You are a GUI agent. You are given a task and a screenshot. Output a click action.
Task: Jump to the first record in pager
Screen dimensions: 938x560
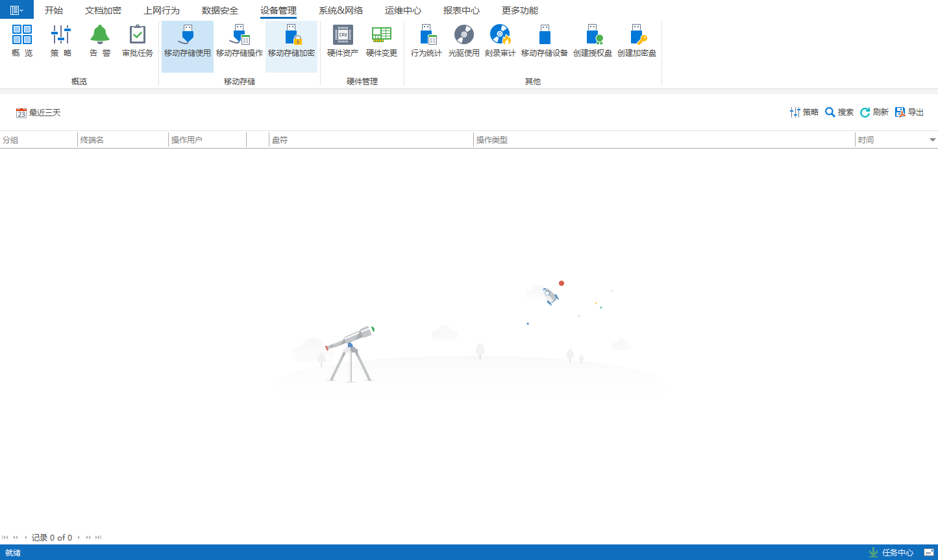click(x=5, y=537)
